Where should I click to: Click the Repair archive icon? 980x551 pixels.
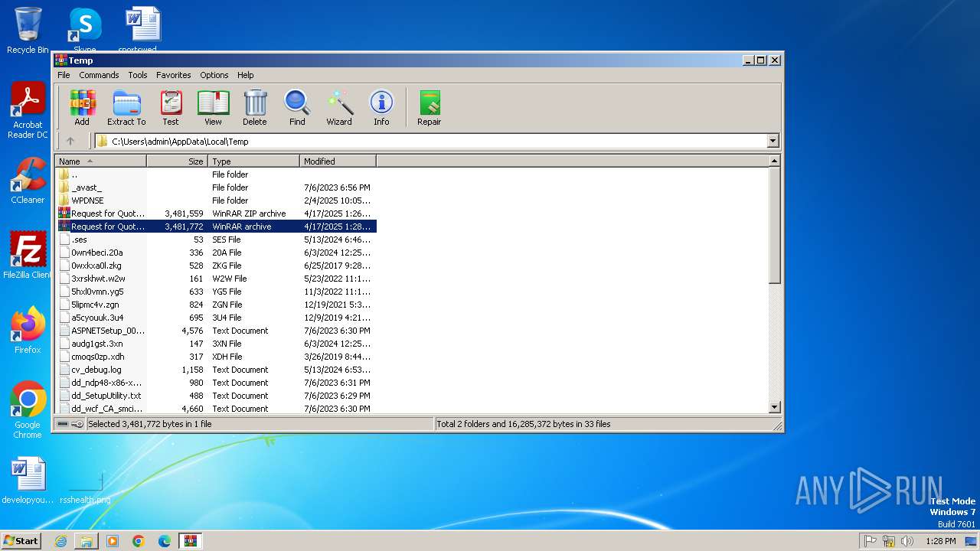pyautogui.click(x=429, y=107)
